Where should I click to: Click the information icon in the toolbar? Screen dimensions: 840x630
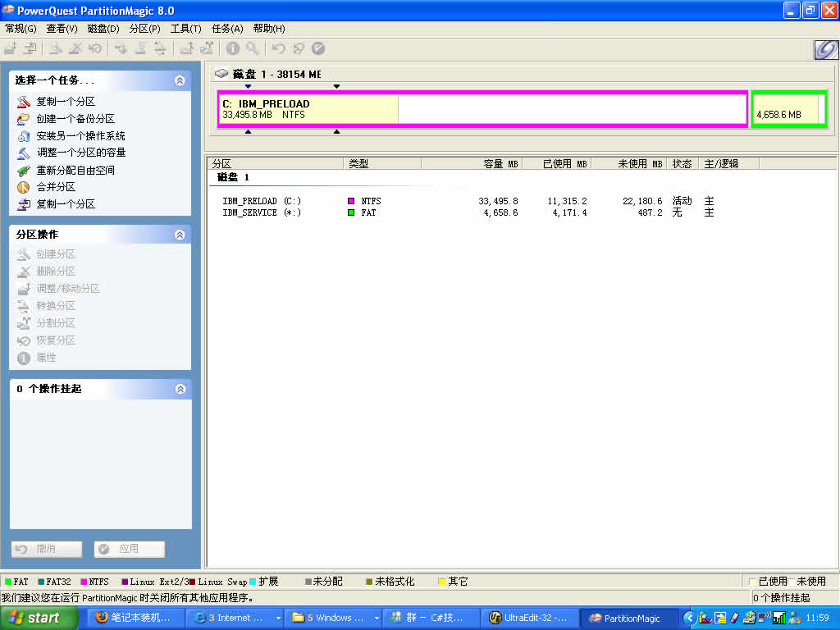[x=232, y=48]
